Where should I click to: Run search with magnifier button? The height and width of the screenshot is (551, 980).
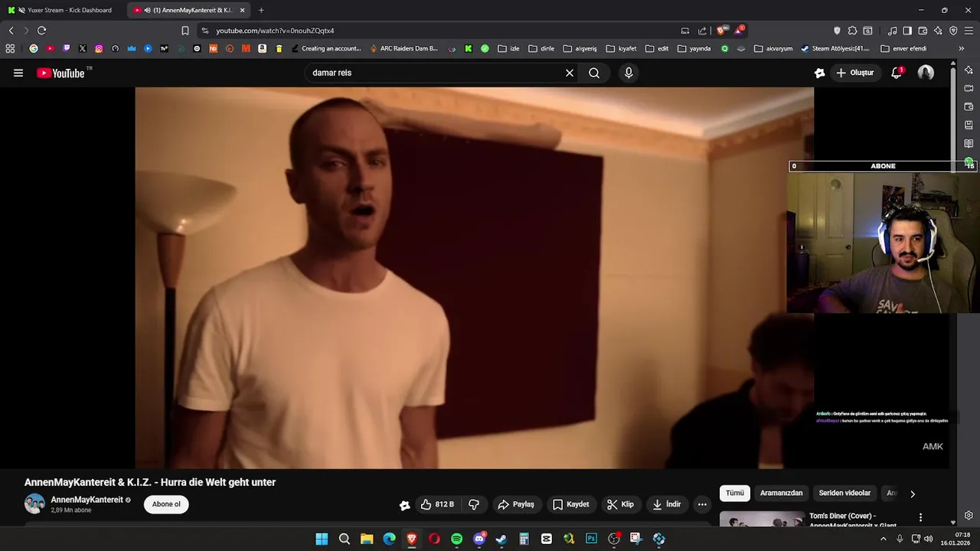[594, 73]
